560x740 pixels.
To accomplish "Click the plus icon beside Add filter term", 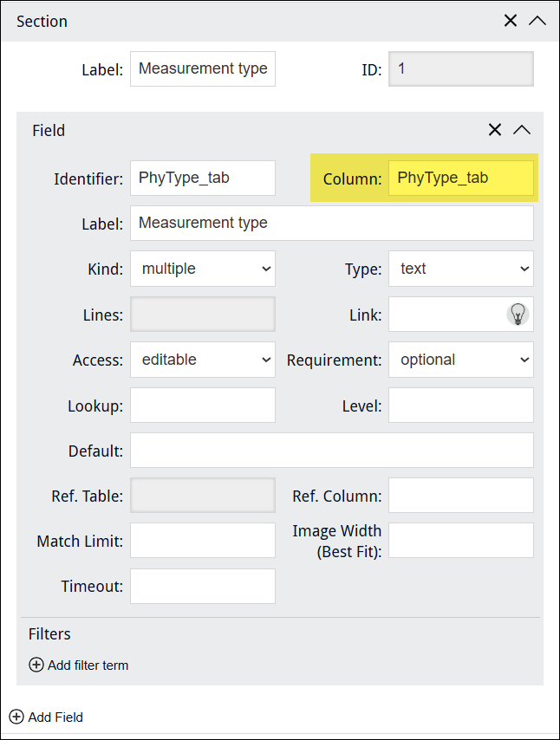I will [36, 665].
